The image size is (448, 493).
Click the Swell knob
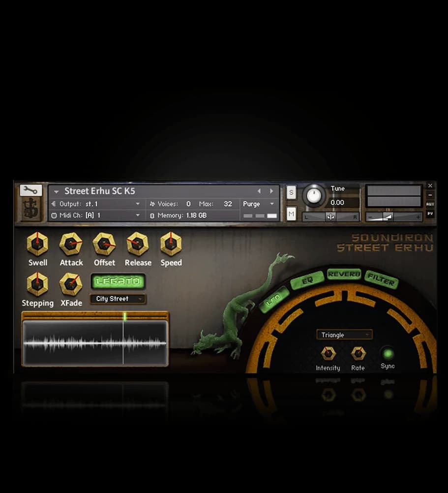(x=37, y=244)
